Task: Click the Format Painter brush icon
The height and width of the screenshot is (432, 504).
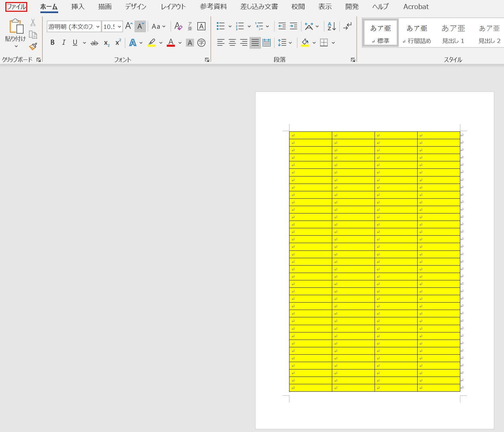Action: 33,46
